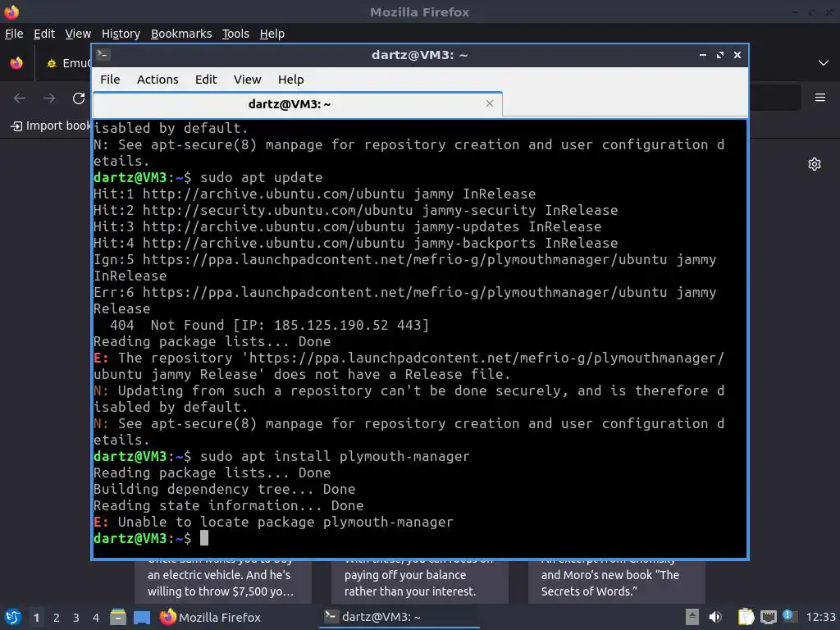Viewport: 840px width, 630px height.
Task: Click 'Building dependency tree... Done' line
Action: [x=225, y=489]
